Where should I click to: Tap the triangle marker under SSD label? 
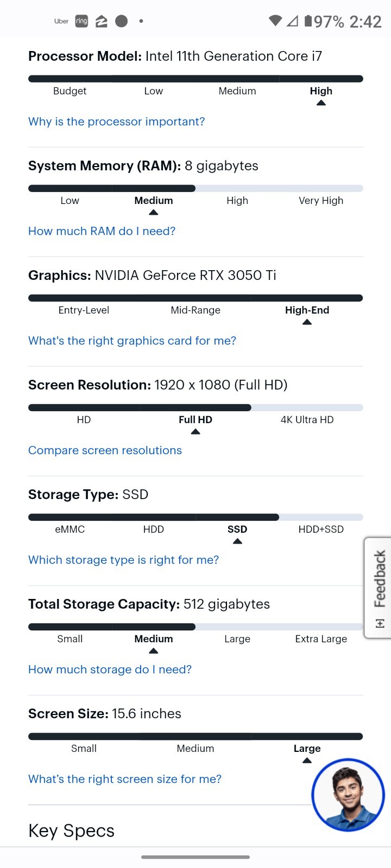[x=237, y=541]
